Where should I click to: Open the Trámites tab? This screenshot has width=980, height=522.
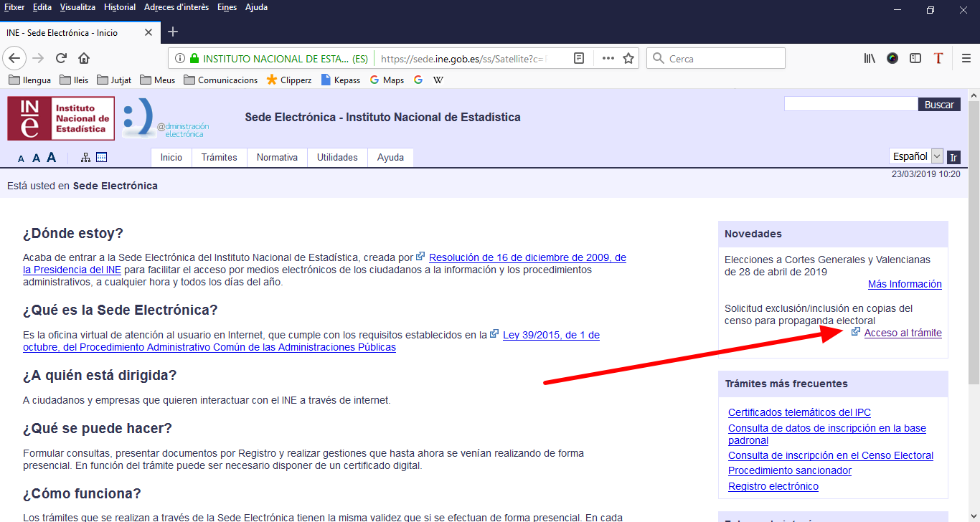click(x=219, y=158)
